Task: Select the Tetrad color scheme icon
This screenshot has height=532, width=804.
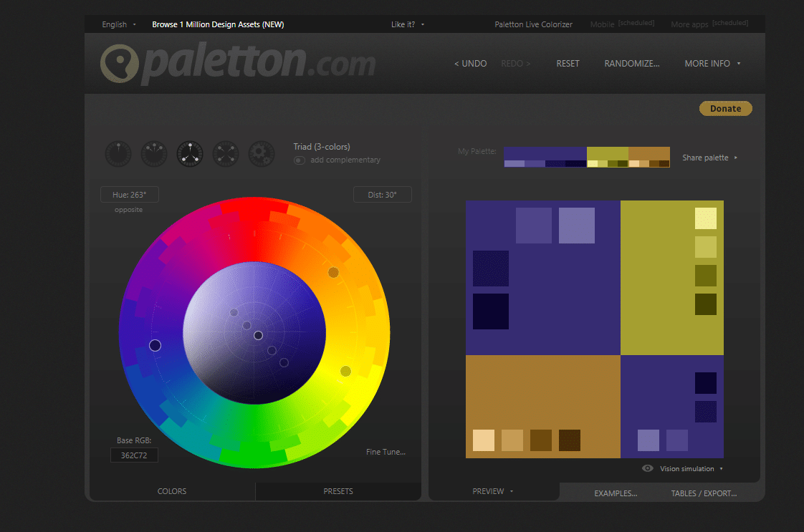Action: click(x=226, y=154)
